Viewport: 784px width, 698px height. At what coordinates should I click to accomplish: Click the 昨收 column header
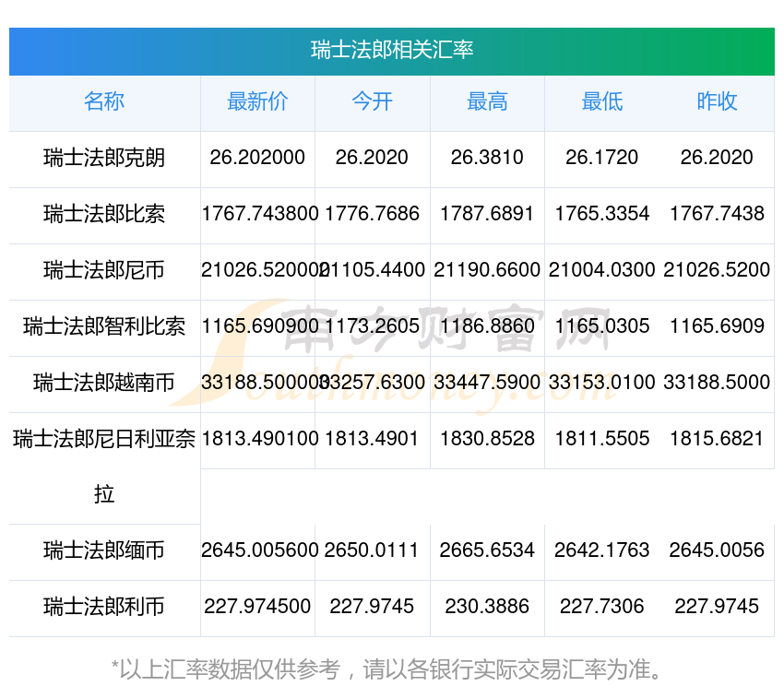point(717,101)
